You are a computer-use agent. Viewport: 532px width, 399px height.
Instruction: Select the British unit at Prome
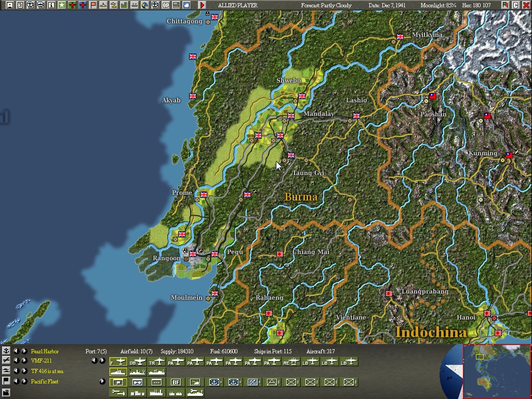[x=204, y=194]
